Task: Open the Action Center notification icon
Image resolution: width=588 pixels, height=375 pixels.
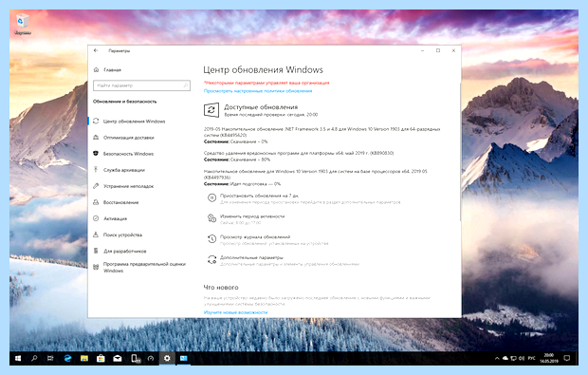Action: pos(567,358)
